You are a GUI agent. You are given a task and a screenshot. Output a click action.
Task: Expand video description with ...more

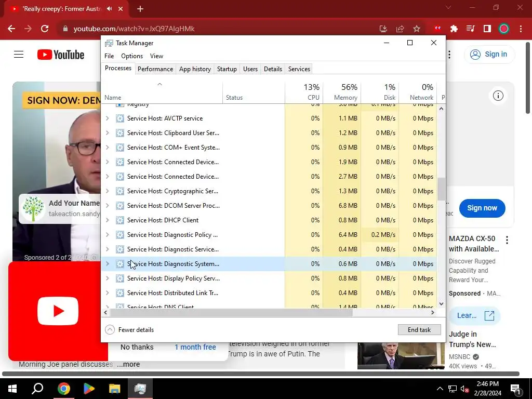pyautogui.click(x=128, y=364)
